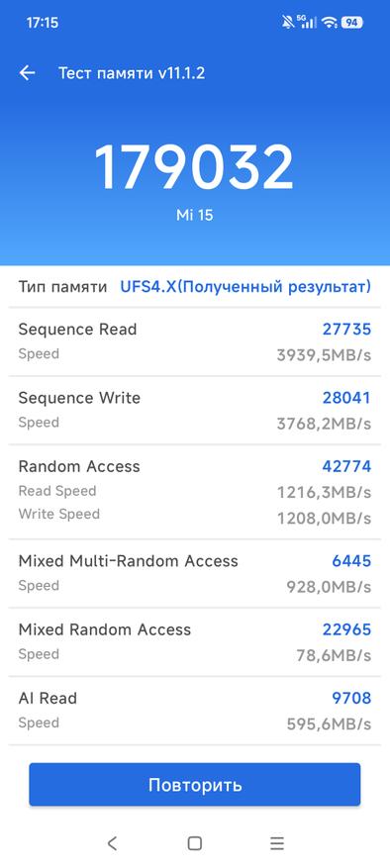390x868 pixels.
Task: Select the Sequence Read result row
Action: tap(194, 341)
